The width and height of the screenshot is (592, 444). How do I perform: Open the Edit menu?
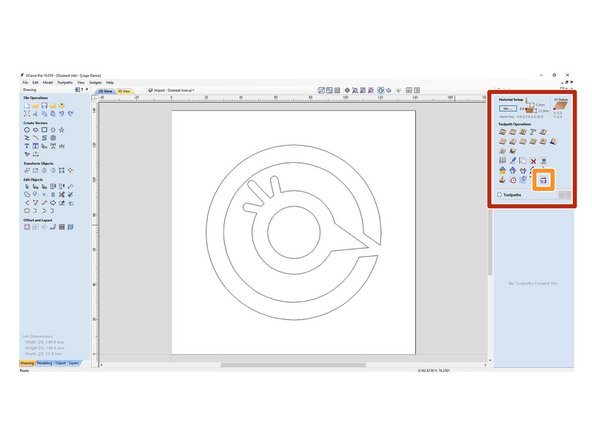(35, 82)
